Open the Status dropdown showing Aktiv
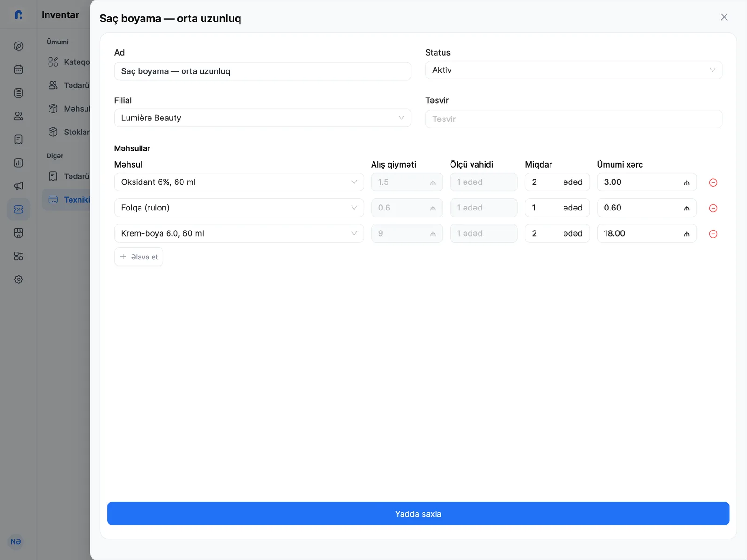The height and width of the screenshot is (560, 747). click(x=574, y=70)
